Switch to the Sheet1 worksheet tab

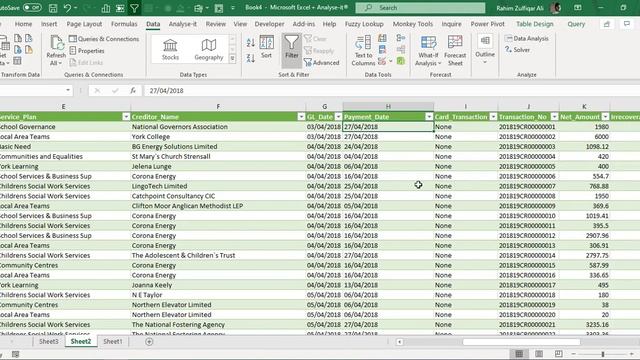113,342
